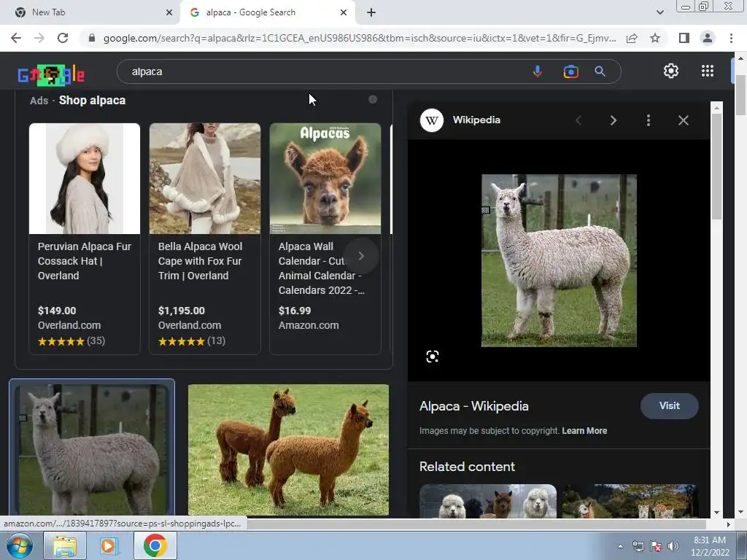Open the Google apps grid

(x=708, y=71)
